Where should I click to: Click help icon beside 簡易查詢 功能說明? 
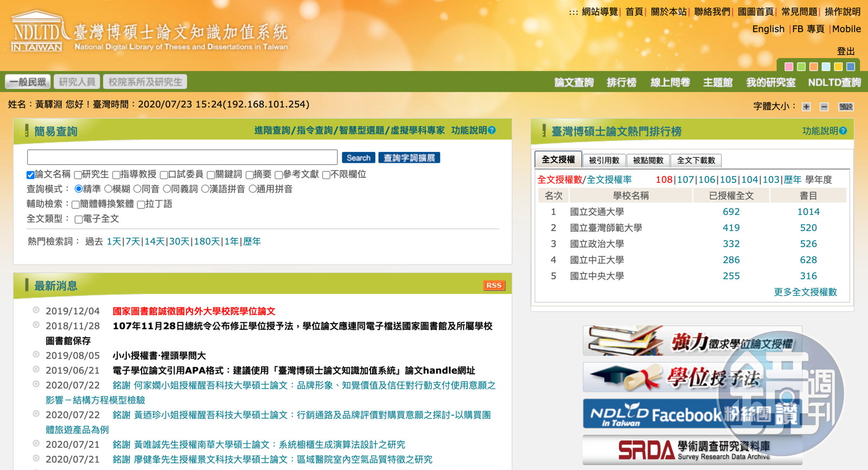pos(492,130)
